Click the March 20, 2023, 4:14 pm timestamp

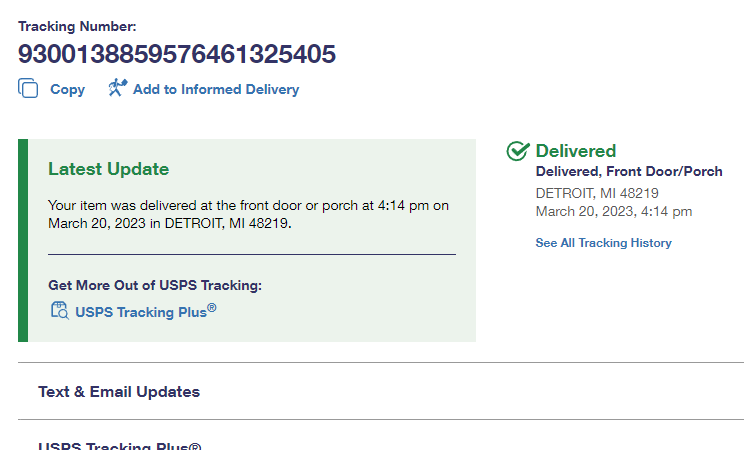point(613,211)
